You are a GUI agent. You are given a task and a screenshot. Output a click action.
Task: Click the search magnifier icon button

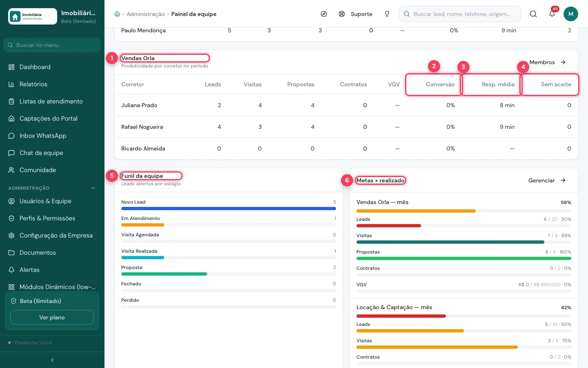533,14
